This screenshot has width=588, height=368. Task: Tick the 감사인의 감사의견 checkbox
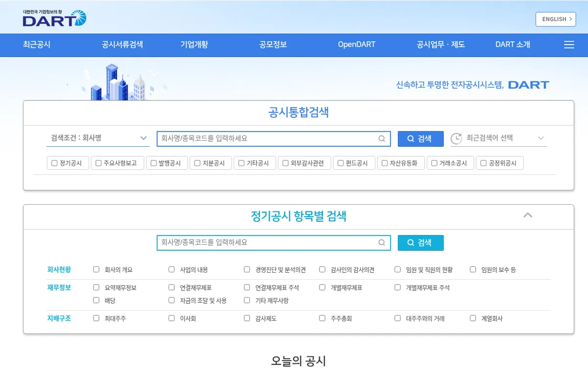pos(322,269)
